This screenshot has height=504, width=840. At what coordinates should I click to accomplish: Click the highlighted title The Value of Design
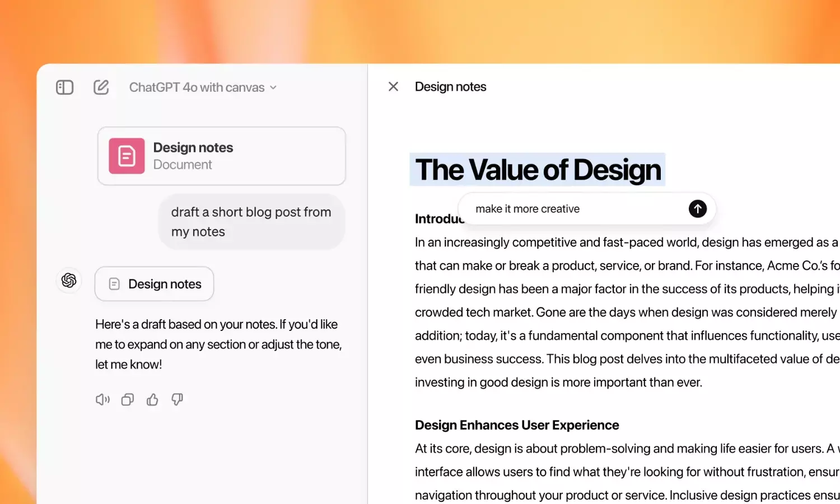click(538, 170)
